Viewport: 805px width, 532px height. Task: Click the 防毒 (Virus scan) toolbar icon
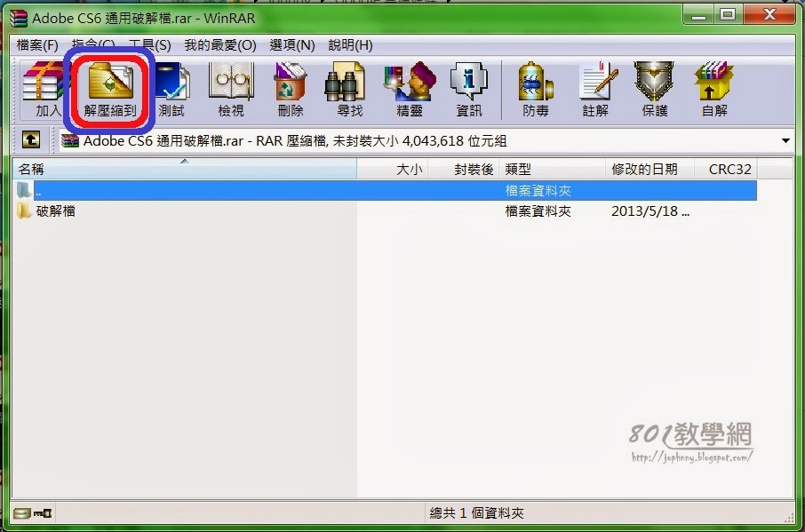click(x=536, y=88)
